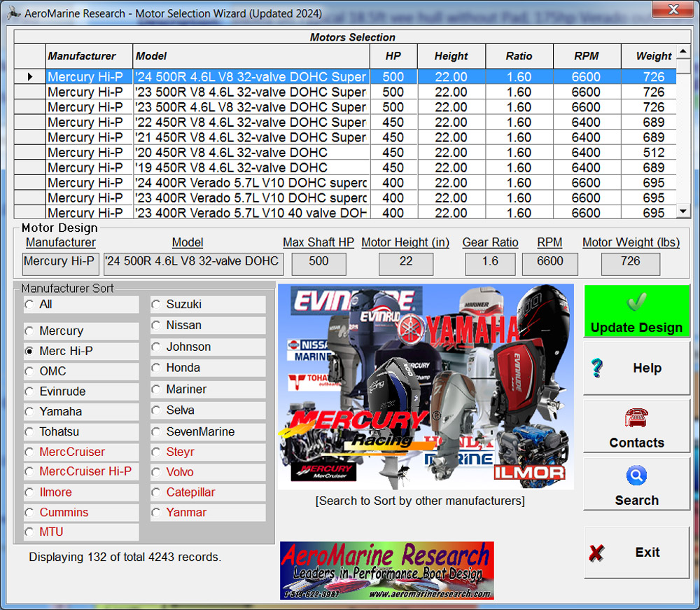Click the Height column header
Screen dimensions: 700x610
(x=451, y=56)
